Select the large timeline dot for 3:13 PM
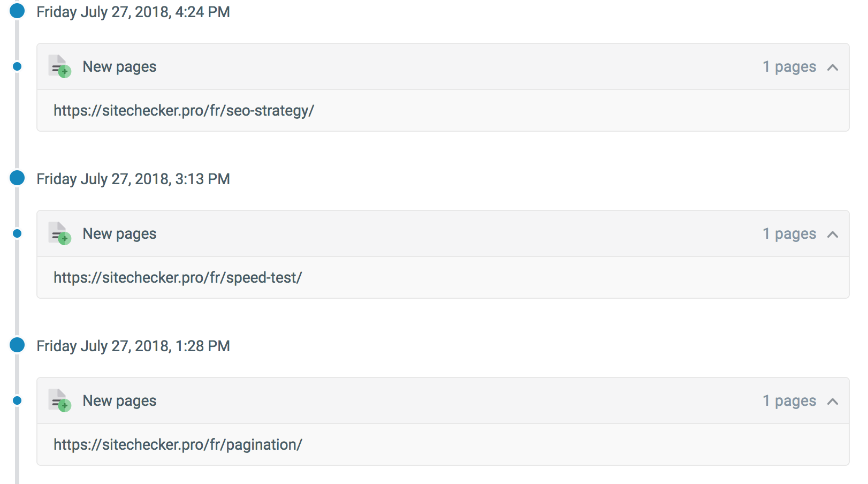The height and width of the screenshot is (484, 868). coord(17,178)
